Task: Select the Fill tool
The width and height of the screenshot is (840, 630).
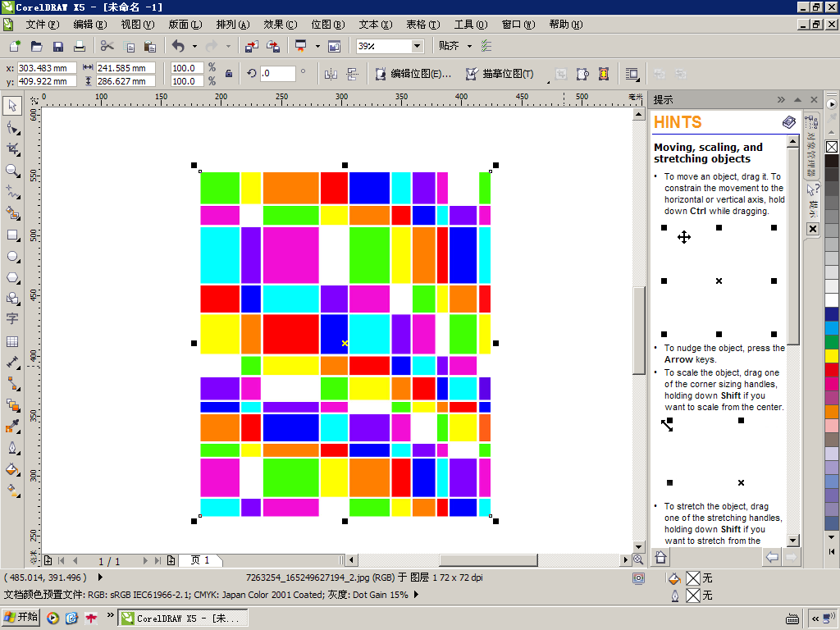Action: [x=12, y=470]
